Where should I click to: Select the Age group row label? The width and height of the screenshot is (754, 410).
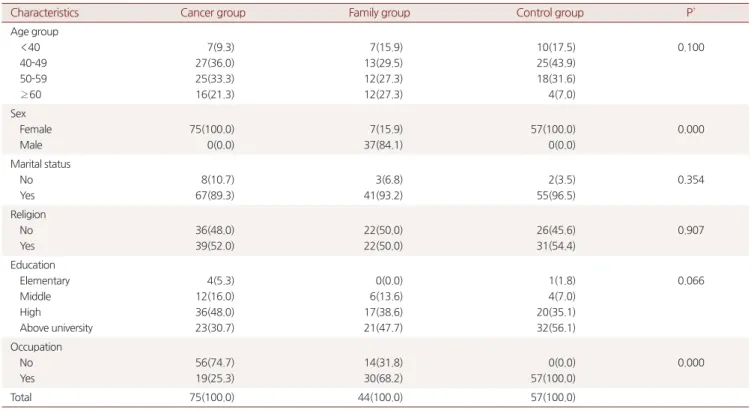(34, 32)
